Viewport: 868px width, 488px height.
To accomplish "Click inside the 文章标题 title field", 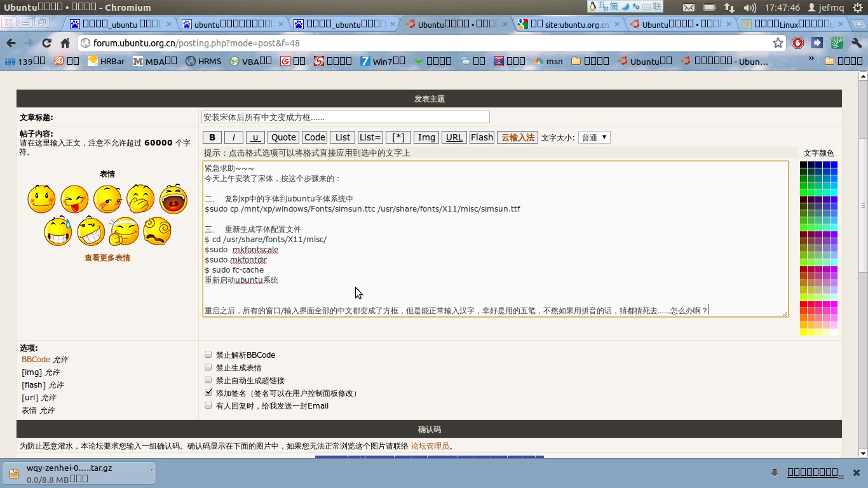I will (x=345, y=117).
